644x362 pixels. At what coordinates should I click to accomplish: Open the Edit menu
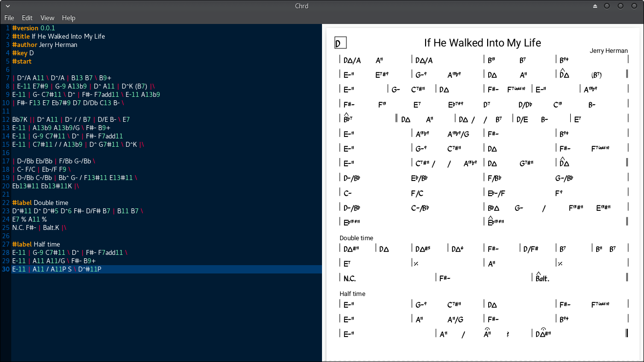coord(27,18)
